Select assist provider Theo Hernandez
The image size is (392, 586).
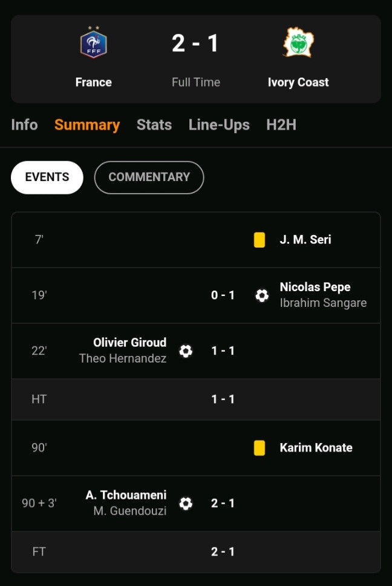pos(123,358)
